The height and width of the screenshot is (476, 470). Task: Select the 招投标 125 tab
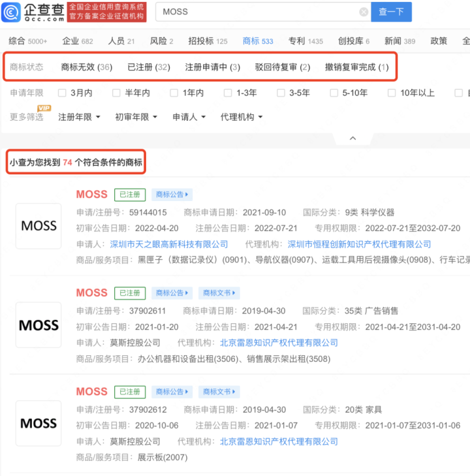(208, 41)
